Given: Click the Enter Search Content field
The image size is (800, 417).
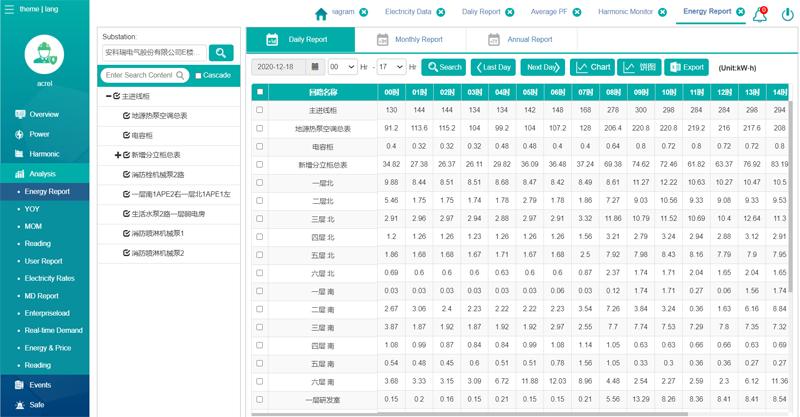Looking at the screenshot, I should [138, 75].
